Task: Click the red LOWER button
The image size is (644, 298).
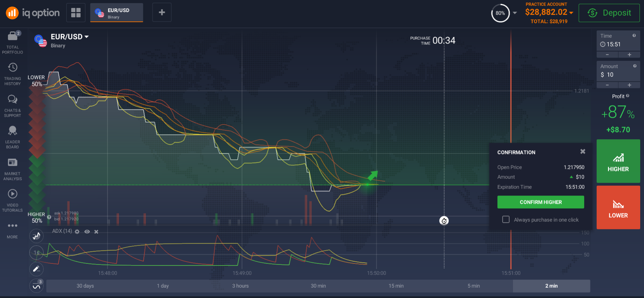Action: (x=618, y=208)
